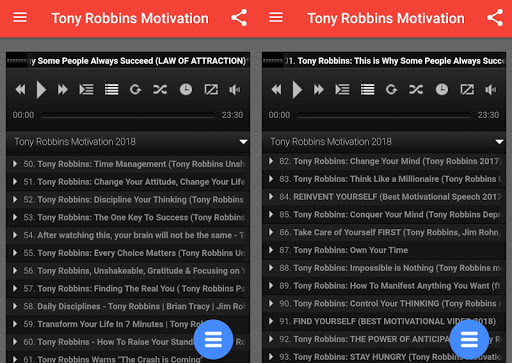Select track 55 Every Choice Matters

click(128, 253)
